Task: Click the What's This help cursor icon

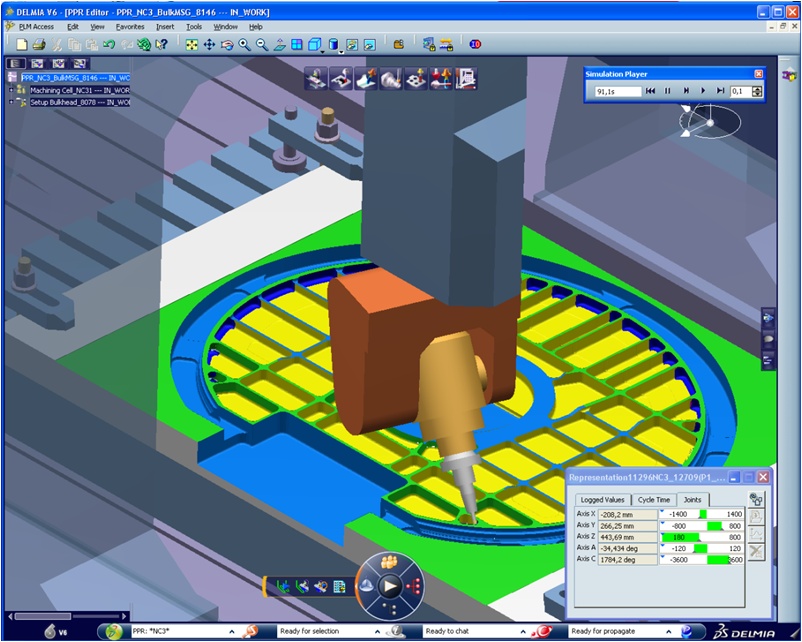Action: coord(162,45)
